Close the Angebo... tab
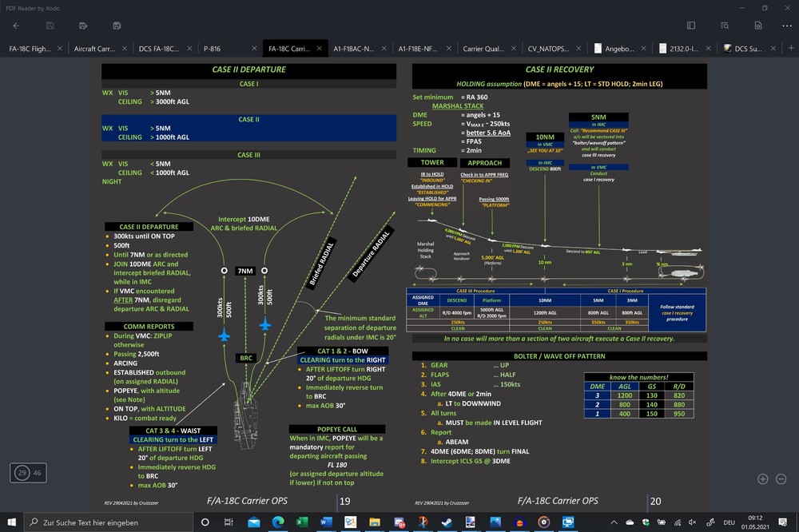This screenshot has height=532, width=799. coord(643,49)
